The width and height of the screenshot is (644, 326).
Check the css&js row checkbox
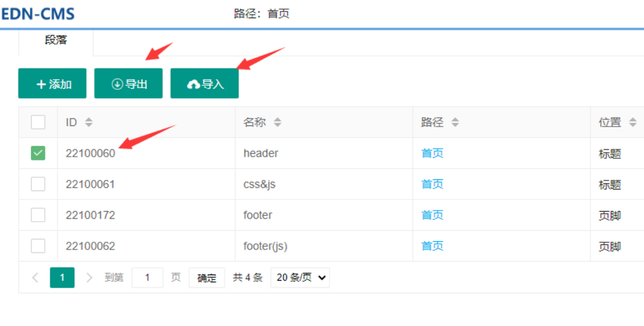click(38, 184)
